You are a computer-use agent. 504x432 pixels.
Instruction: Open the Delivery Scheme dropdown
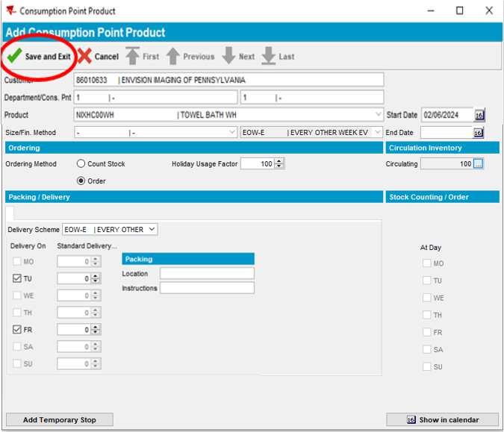[x=152, y=229]
